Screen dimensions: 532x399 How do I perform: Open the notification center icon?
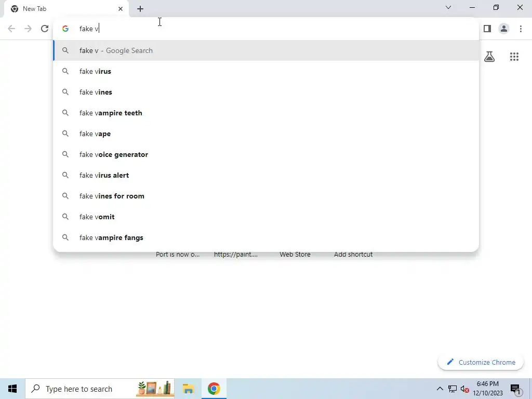pos(515,389)
